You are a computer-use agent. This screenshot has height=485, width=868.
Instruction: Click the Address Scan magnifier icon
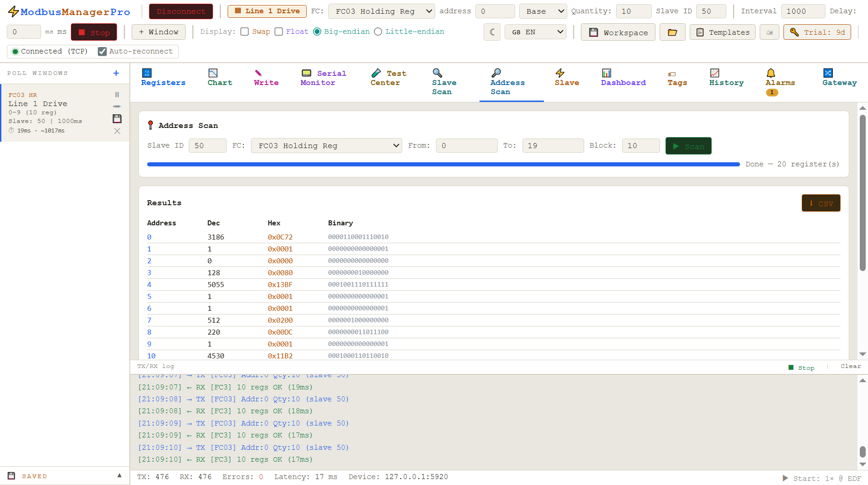496,73
